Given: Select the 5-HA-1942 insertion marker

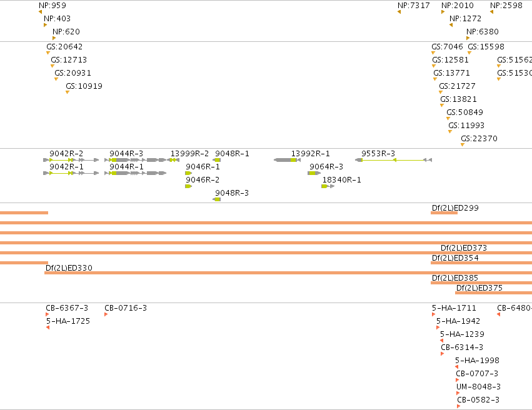Looking at the screenshot, I should click(438, 327).
